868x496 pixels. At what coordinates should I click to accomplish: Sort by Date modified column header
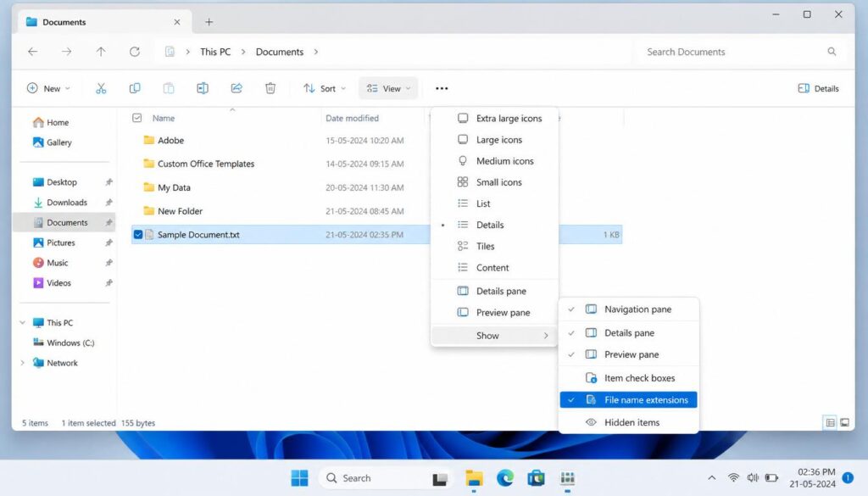tap(352, 118)
